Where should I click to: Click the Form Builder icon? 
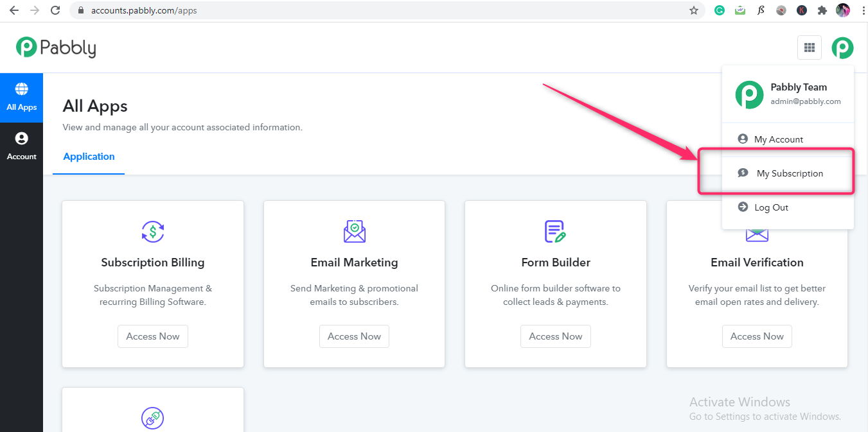[x=556, y=231]
